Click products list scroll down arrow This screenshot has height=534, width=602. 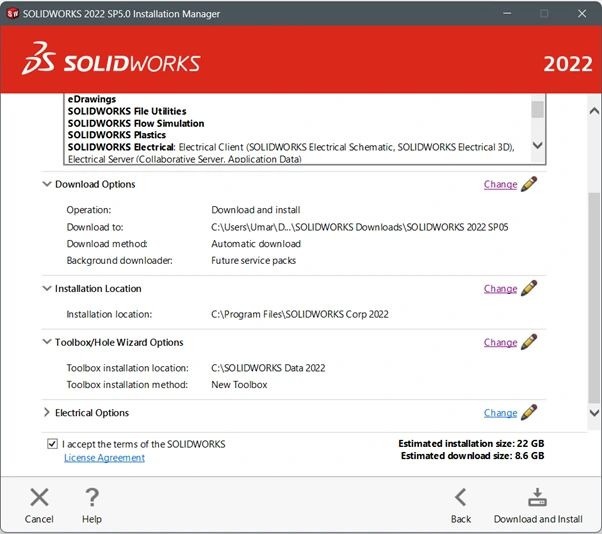[x=538, y=145]
